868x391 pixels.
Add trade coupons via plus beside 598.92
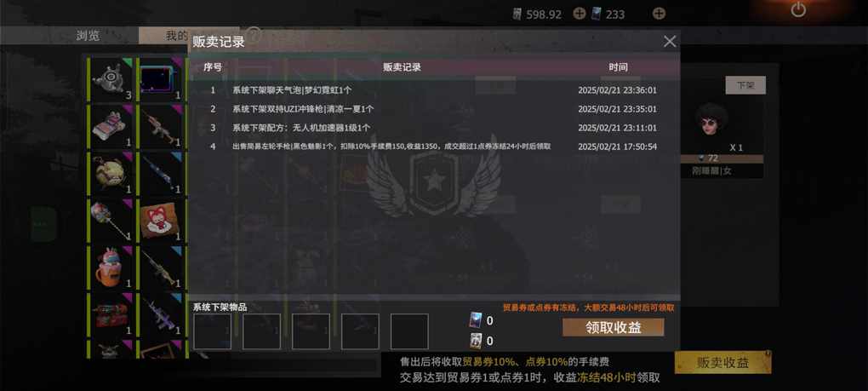pyautogui.click(x=579, y=14)
